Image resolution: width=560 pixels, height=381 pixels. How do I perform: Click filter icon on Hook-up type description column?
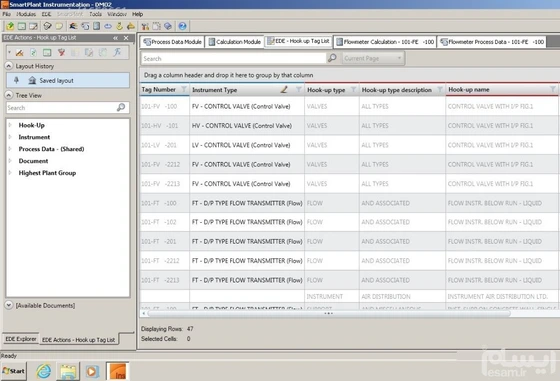(x=440, y=90)
